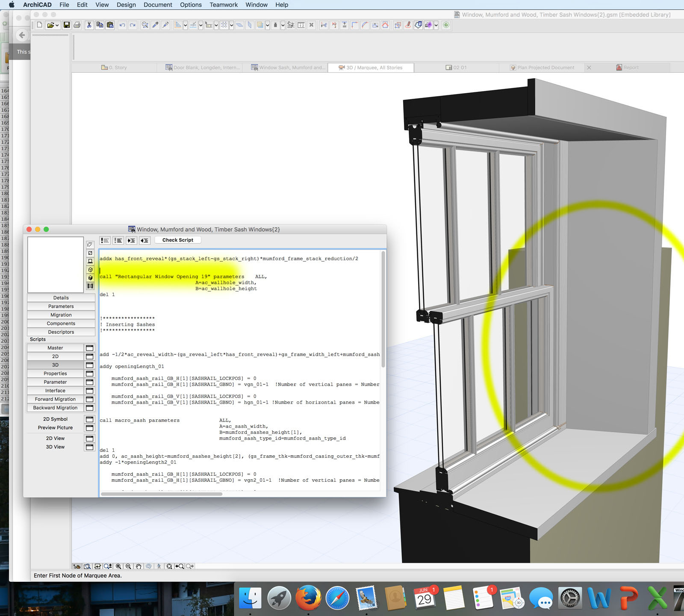Image resolution: width=684 pixels, height=616 pixels.
Task: Select the Pan hand tool
Action: tap(139, 566)
